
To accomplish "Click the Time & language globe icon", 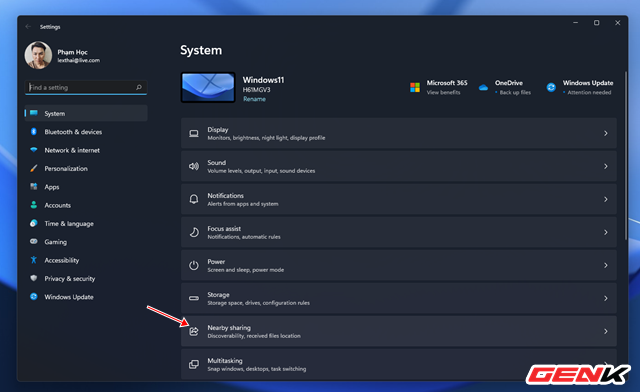I will pyautogui.click(x=34, y=223).
